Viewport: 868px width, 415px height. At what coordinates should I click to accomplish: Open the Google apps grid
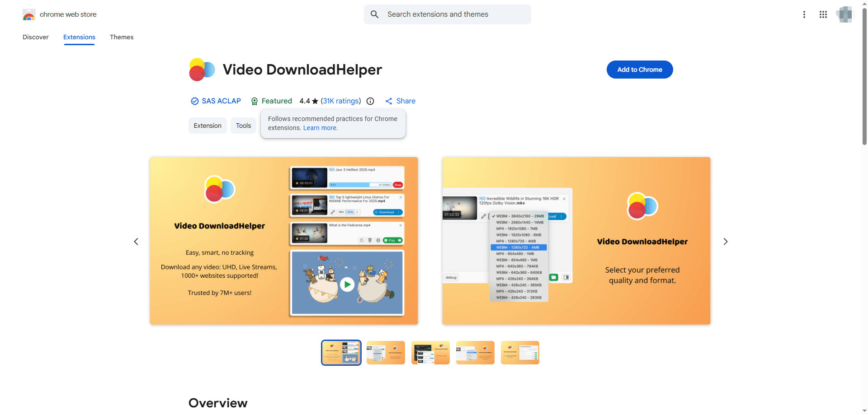[x=823, y=14]
